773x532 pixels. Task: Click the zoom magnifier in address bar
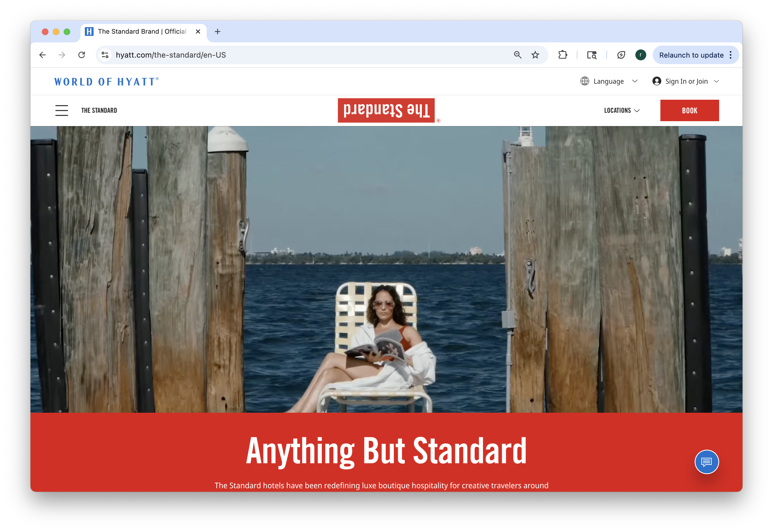coord(517,55)
